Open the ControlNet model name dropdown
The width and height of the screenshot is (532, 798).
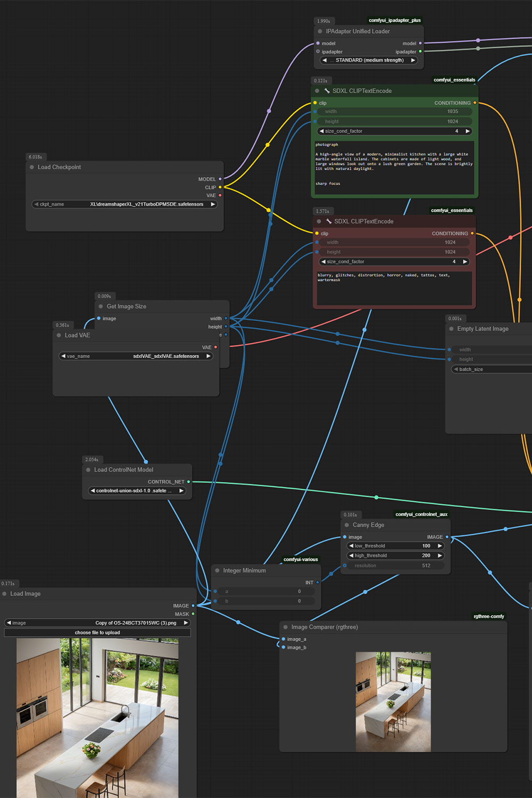[x=137, y=491]
